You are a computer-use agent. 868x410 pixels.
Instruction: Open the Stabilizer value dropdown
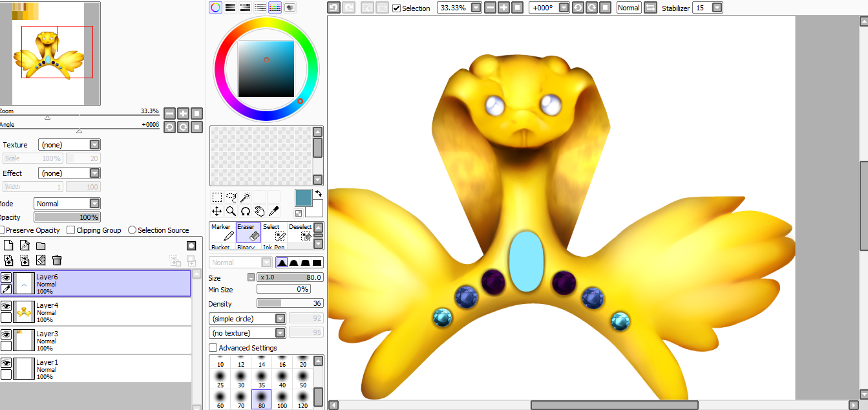tap(717, 8)
